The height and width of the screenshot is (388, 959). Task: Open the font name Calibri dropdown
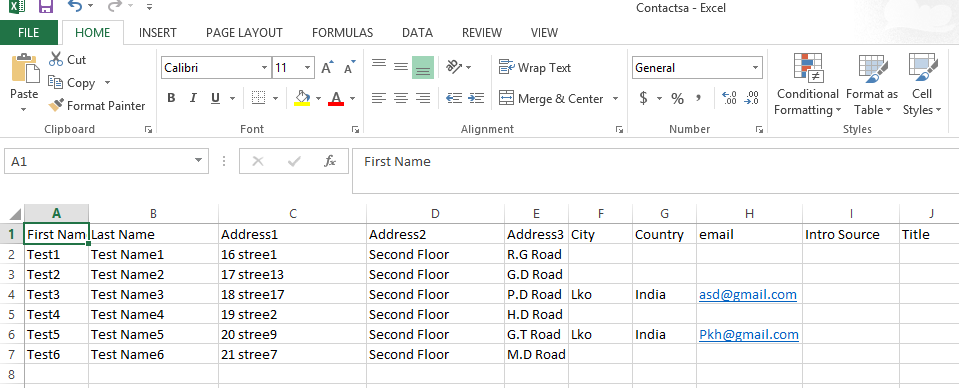click(x=264, y=68)
